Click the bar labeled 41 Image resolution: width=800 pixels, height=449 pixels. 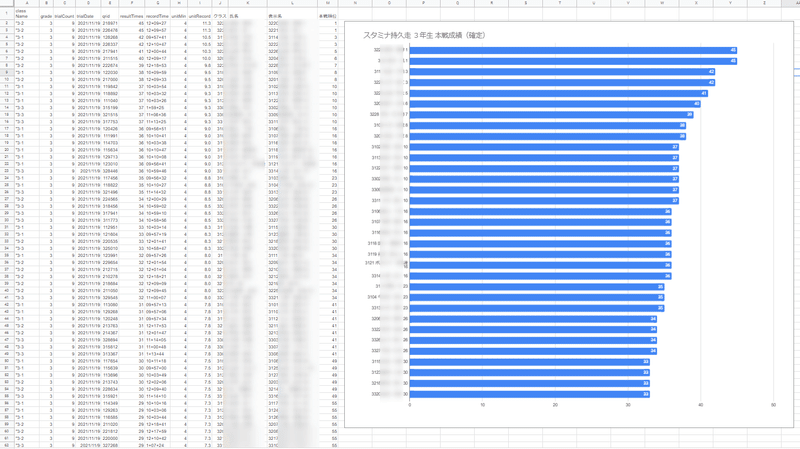pyautogui.click(x=559, y=93)
